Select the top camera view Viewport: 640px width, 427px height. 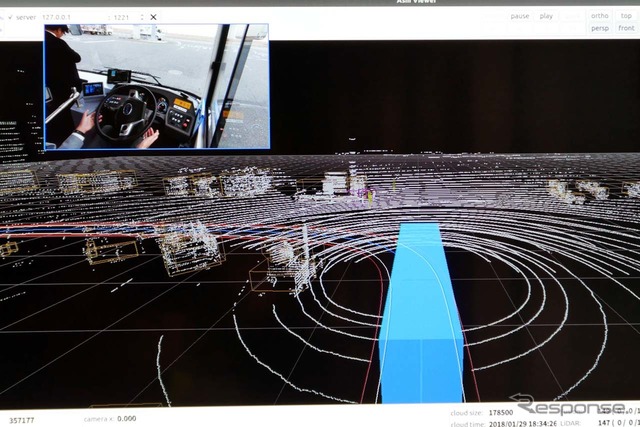click(626, 16)
